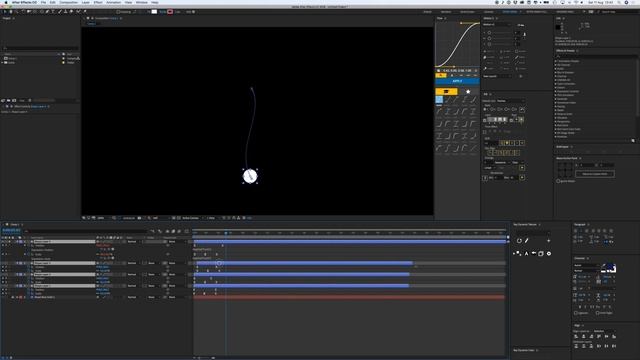This screenshot has width=640, height=360.
Task: Open 1 View layout dropdown
Action: tap(211, 218)
